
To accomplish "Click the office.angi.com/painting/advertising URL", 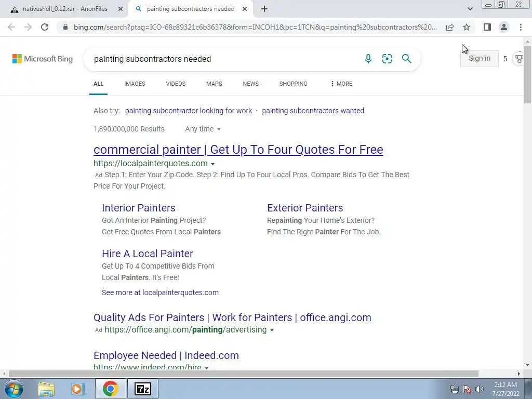I will click(185, 330).
